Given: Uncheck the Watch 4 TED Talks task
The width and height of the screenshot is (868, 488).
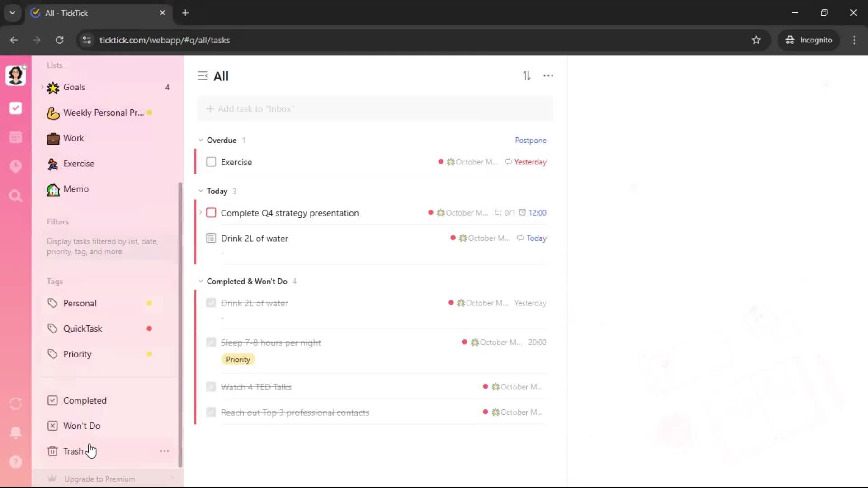Looking at the screenshot, I should pyautogui.click(x=211, y=387).
